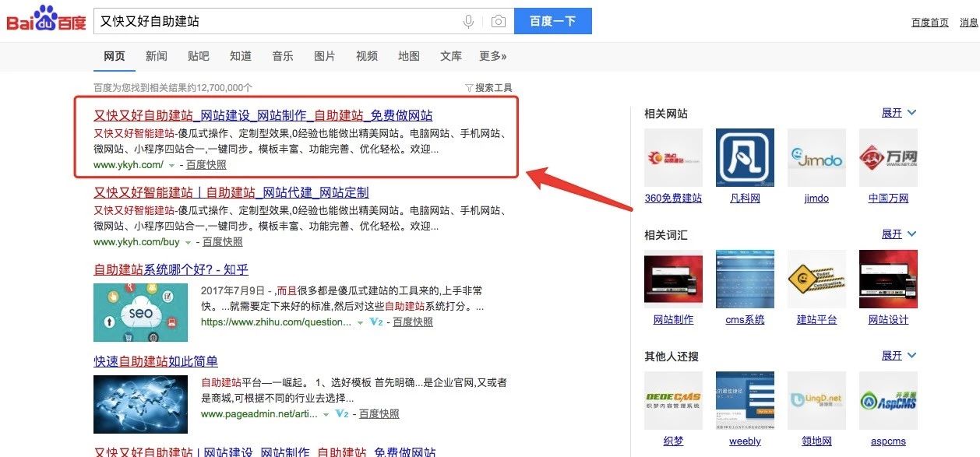Open 百度快照 for www.ykyh.com/buy result
980x457 pixels.
tap(223, 242)
